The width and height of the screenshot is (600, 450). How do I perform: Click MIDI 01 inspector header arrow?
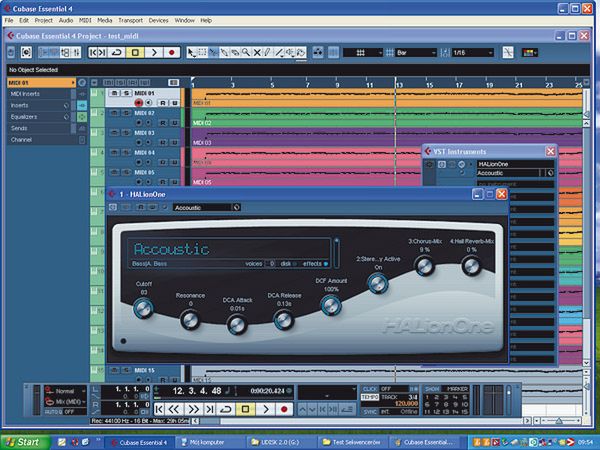click(x=72, y=83)
